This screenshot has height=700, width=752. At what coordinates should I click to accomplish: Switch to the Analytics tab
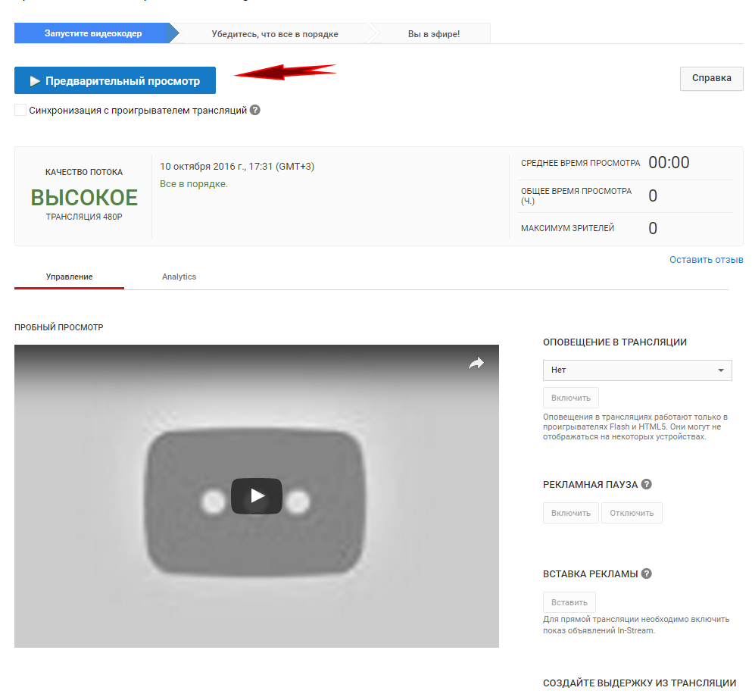(179, 277)
